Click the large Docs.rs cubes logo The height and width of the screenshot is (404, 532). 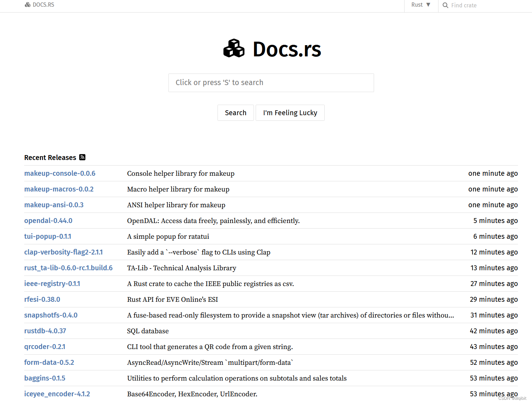tap(234, 48)
